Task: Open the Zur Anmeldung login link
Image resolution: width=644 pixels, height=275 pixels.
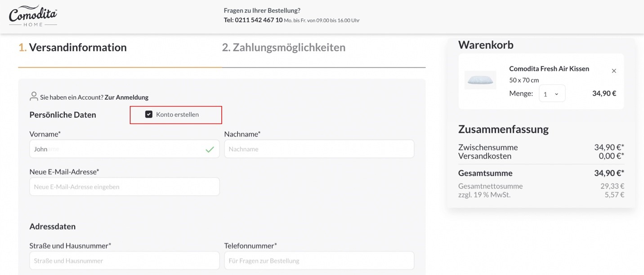Action: tap(126, 97)
